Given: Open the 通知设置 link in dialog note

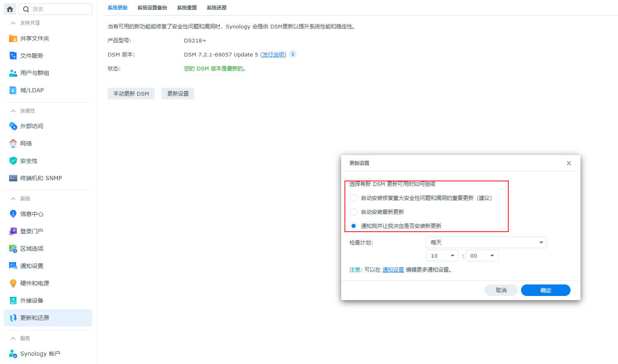Looking at the screenshot, I should click(x=393, y=270).
